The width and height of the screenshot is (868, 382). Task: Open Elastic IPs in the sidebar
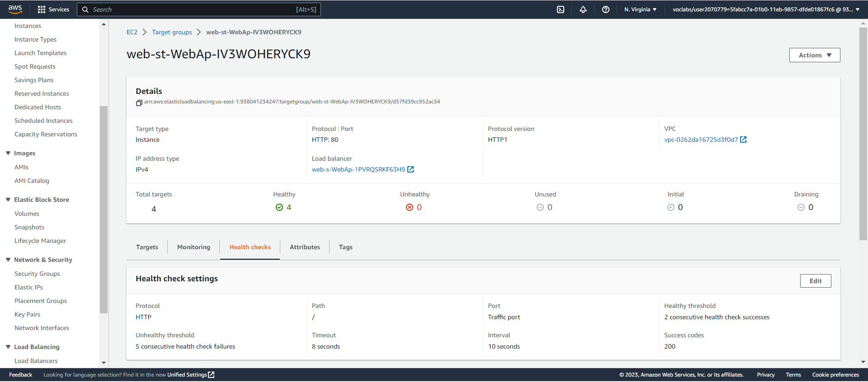28,287
